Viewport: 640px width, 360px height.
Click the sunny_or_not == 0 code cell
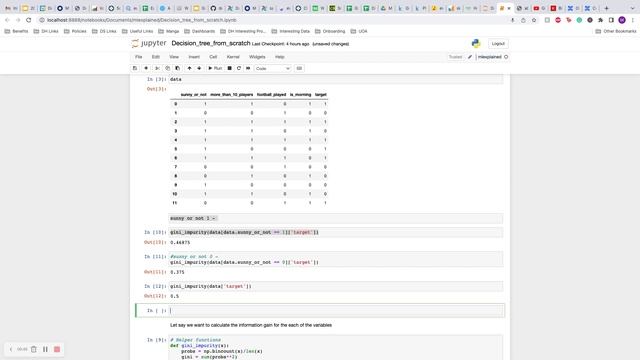click(x=336, y=259)
